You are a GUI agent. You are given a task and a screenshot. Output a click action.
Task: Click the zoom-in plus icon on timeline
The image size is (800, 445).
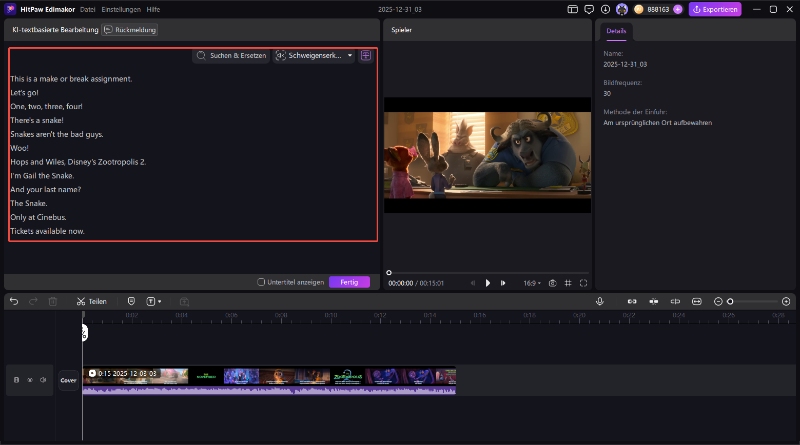tap(786, 301)
